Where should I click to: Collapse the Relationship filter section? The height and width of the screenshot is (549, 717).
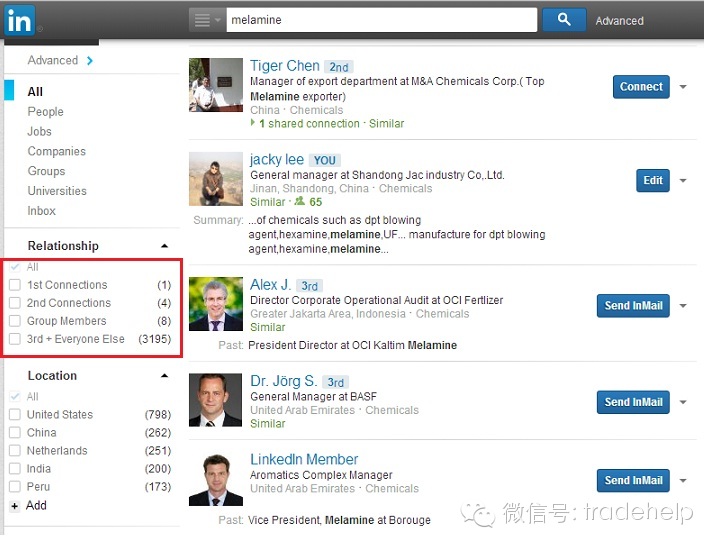click(165, 246)
